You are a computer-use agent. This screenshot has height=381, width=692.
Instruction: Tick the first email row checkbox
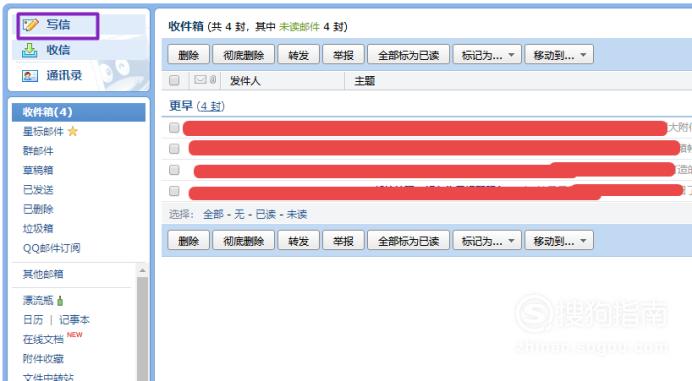click(x=174, y=128)
